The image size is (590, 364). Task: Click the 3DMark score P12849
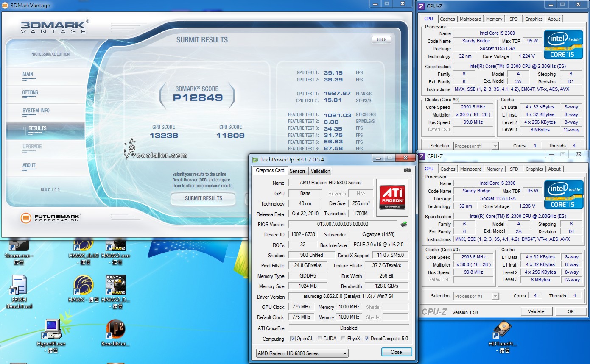point(198,98)
